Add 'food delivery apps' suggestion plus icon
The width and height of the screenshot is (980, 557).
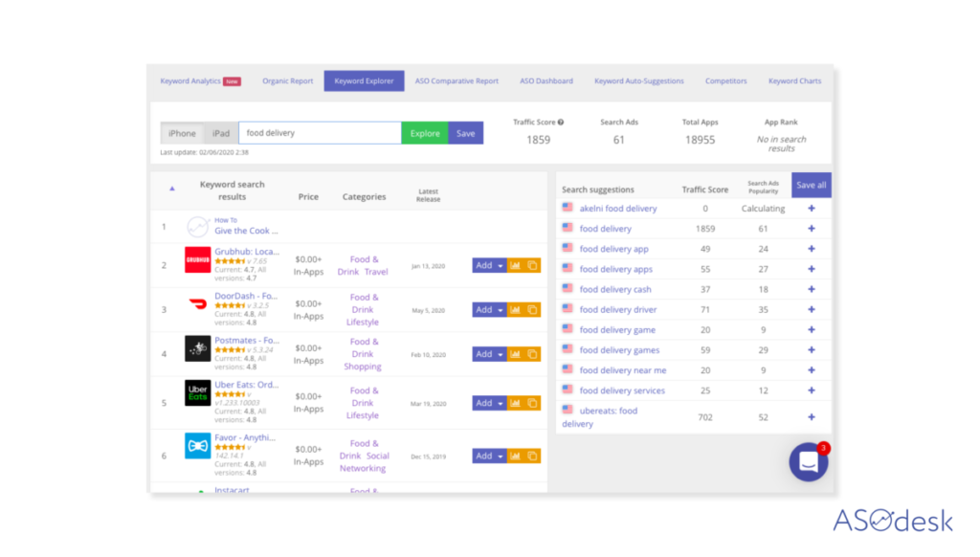(812, 269)
